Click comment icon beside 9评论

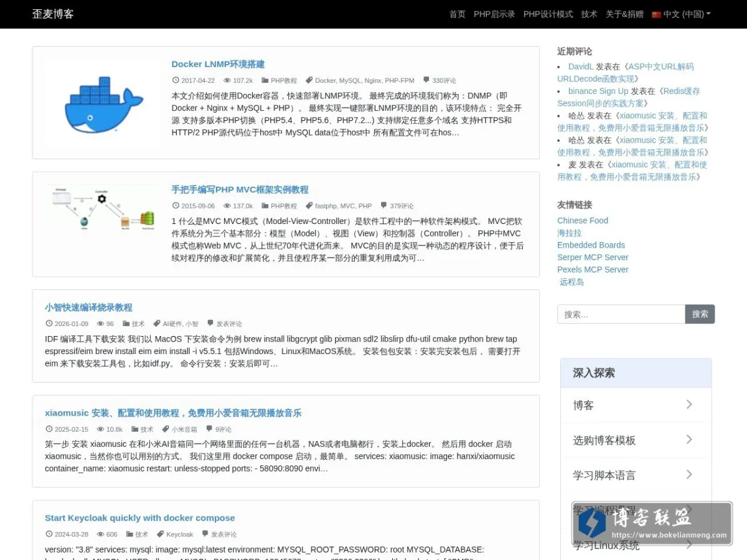coord(209,429)
